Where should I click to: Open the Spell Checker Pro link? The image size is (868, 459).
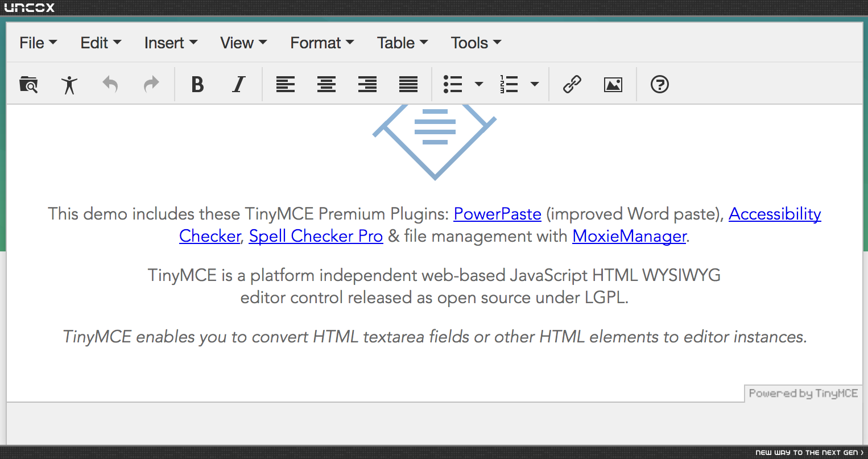(x=316, y=236)
